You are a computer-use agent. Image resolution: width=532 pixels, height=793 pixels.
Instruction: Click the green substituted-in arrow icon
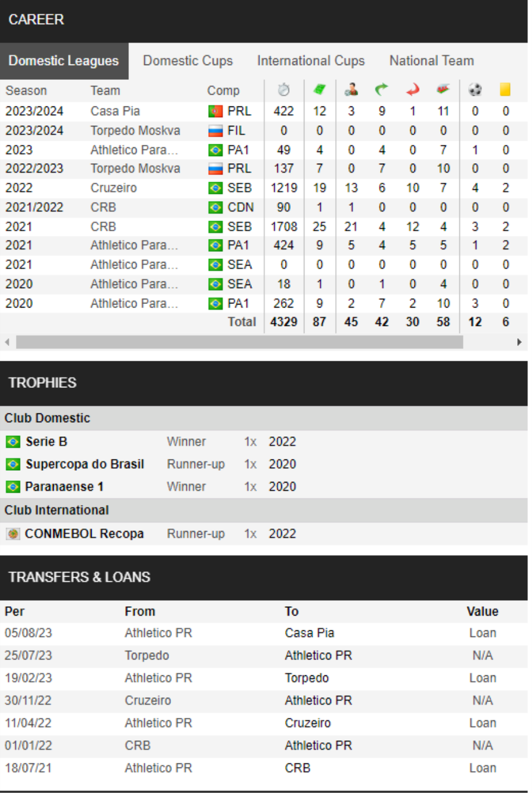tap(382, 90)
